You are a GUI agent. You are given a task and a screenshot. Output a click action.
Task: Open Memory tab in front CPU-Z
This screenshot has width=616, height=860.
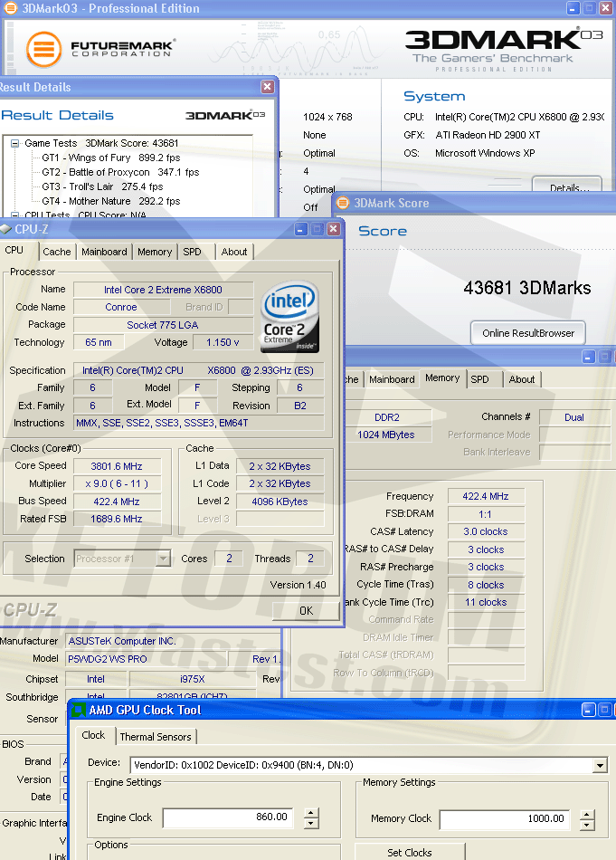(x=155, y=252)
